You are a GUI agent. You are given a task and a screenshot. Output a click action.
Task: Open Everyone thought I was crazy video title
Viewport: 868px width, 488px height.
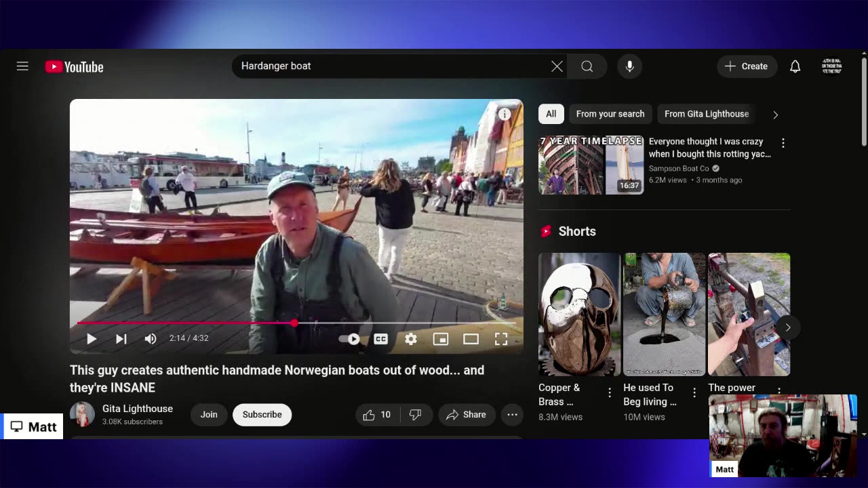coord(710,148)
